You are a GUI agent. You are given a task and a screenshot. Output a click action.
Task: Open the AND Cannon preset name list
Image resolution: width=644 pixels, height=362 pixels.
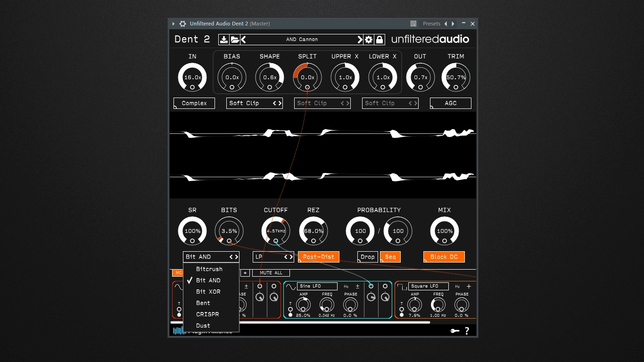tap(302, 40)
